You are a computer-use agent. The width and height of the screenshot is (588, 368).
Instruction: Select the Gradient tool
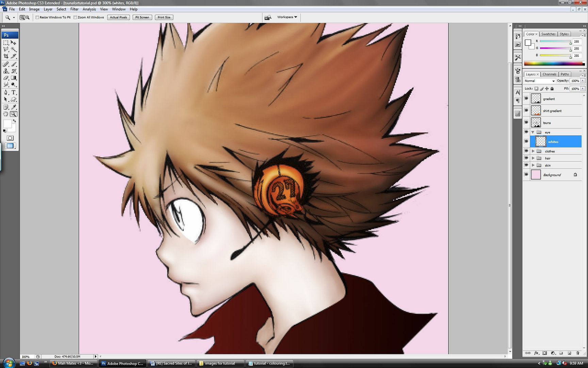[14, 78]
